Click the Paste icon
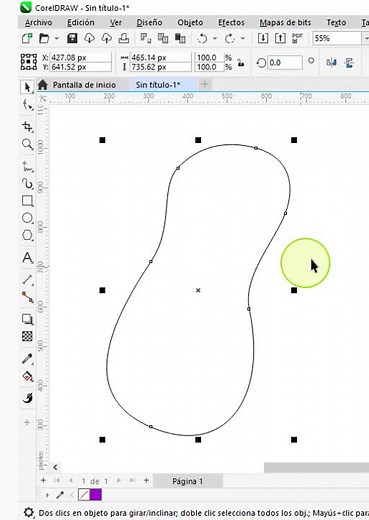 [x=180, y=38]
